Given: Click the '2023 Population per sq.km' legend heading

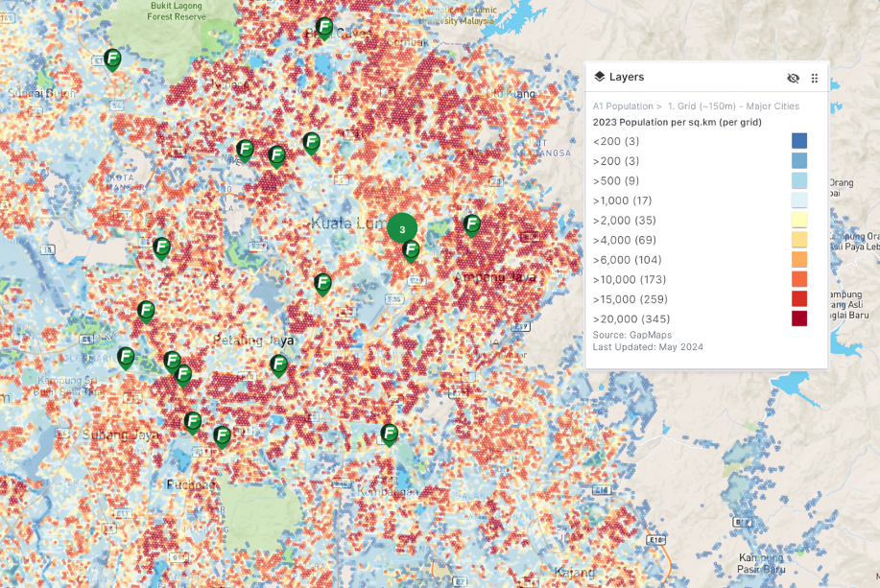Looking at the screenshot, I should tap(677, 123).
